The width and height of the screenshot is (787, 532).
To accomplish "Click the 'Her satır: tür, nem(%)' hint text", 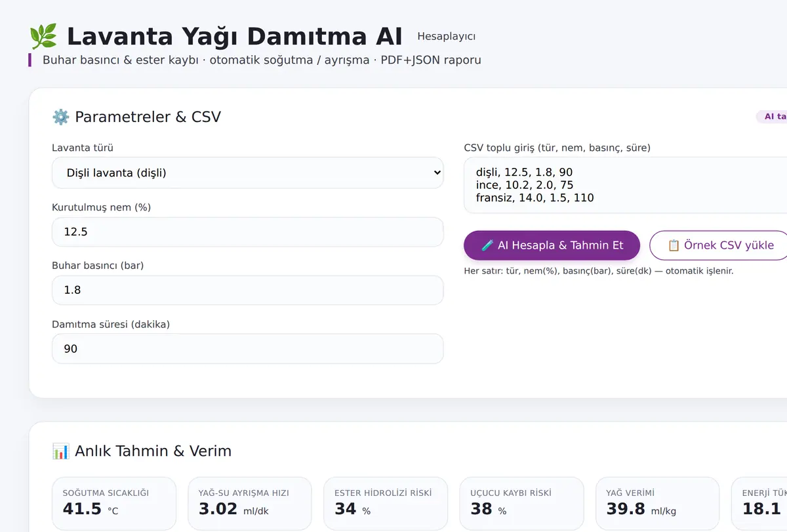I will (x=599, y=270).
